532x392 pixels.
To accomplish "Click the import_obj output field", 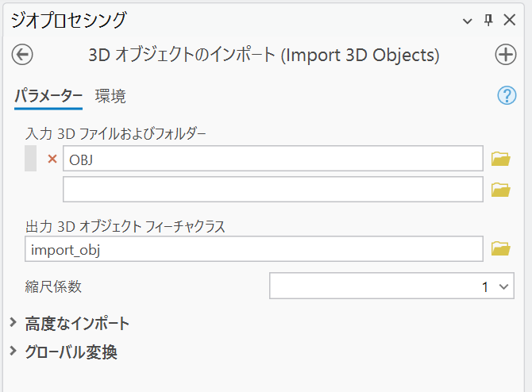I will tap(254, 249).
